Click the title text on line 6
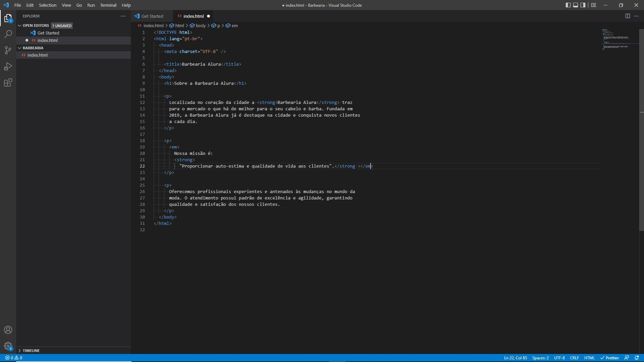 click(x=201, y=64)
